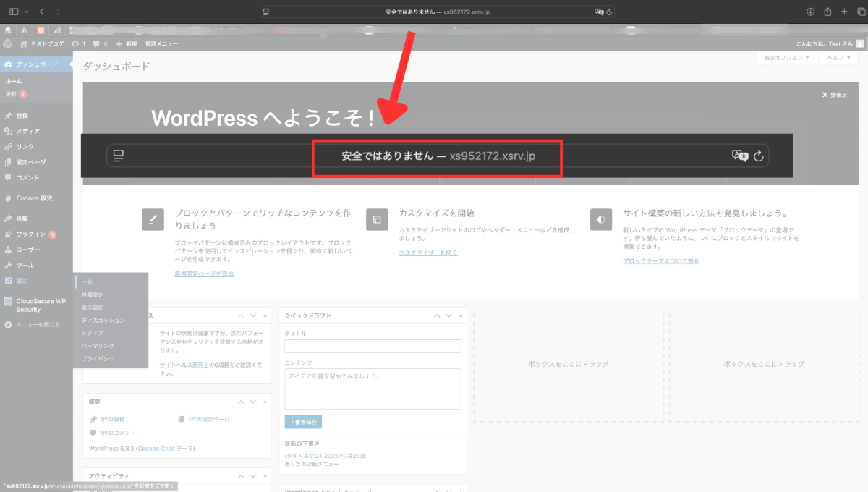Viewport: 868px width, 492px height.
Task: Move the クイックドラフト widget up
Action: [x=437, y=315]
